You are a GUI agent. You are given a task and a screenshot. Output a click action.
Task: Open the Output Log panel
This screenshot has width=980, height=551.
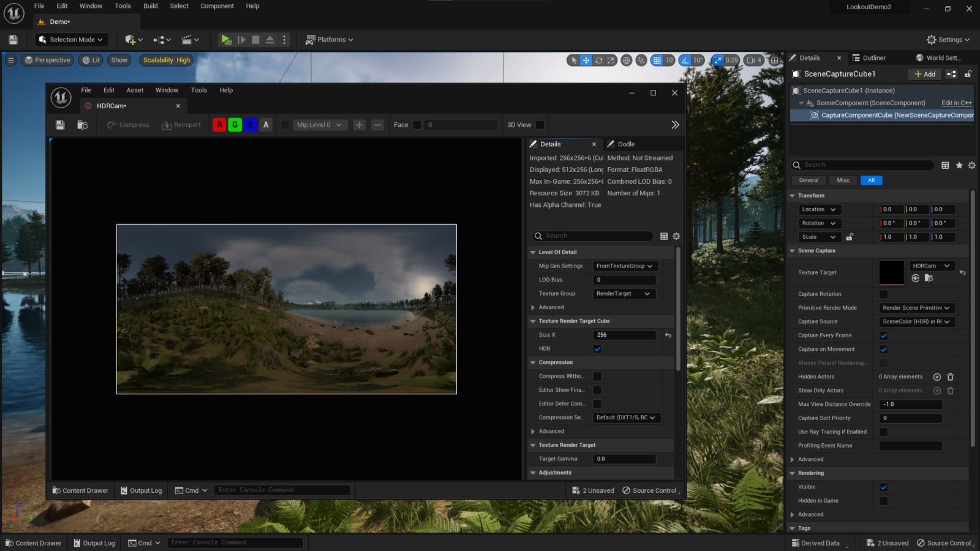pyautogui.click(x=141, y=490)
